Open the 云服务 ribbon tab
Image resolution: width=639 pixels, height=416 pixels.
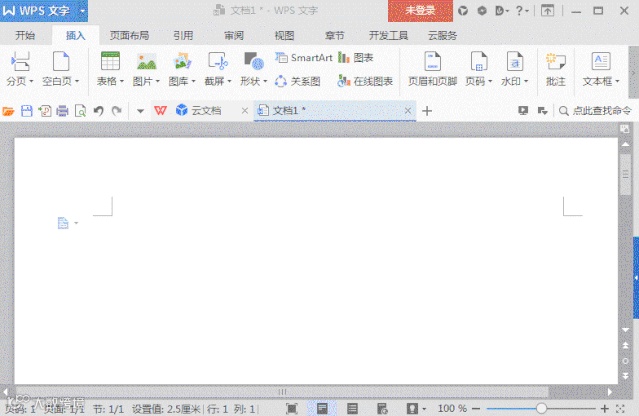coord(443,36)
